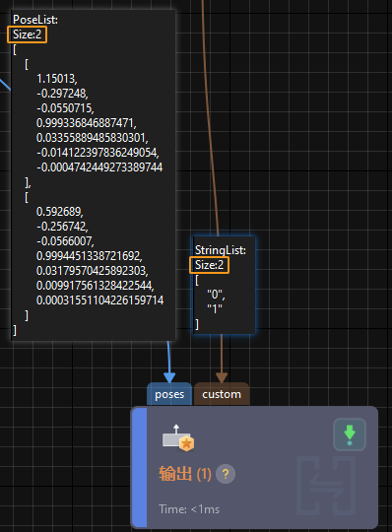Click the PoseList: heading
The width and height of the screenshot is (392, 532).
click(x=35, y=20)
